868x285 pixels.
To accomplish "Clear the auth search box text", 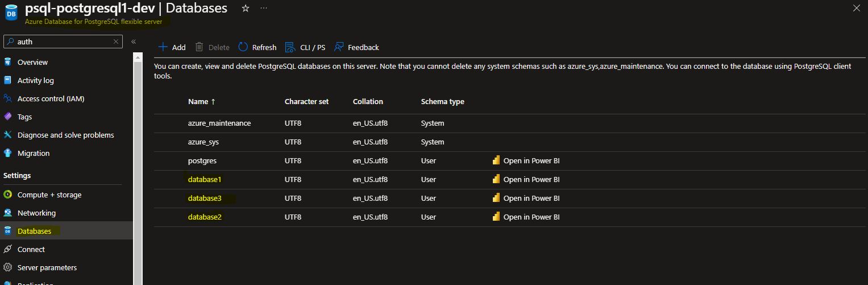I will (x=116, y=42).
